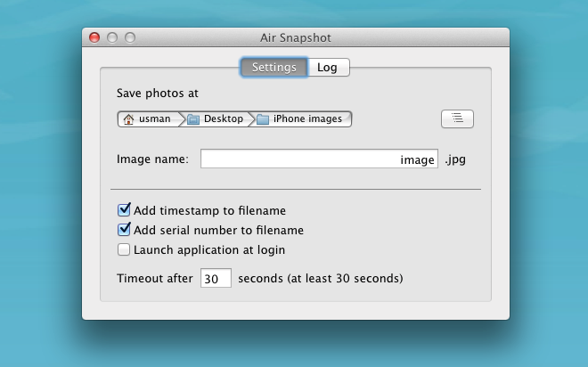Minimize the Air Snapshot window
The height and width of the screenshot is (367, 588).
pos(112,37)
